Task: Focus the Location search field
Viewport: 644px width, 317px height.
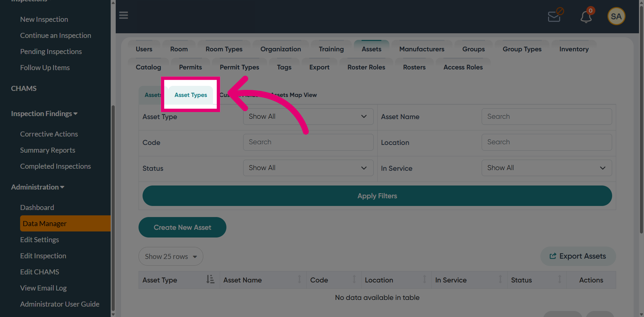Action: tap(547, 142)
